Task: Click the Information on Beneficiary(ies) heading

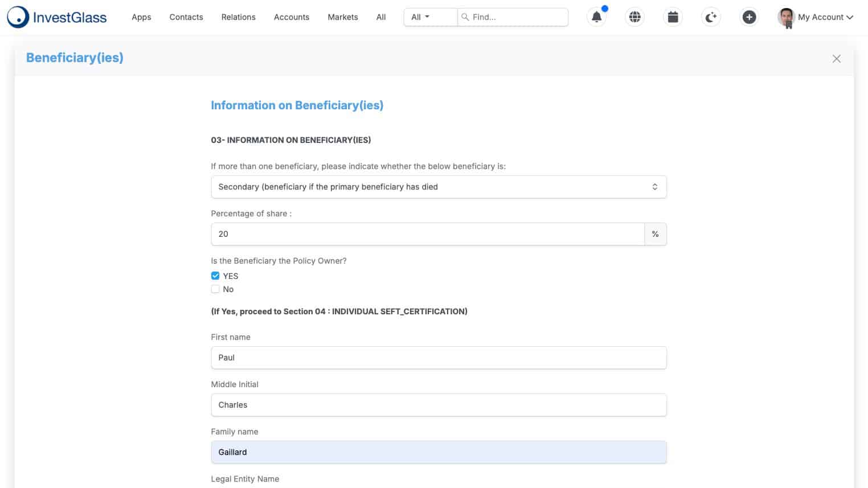Action: click(297, 105)
